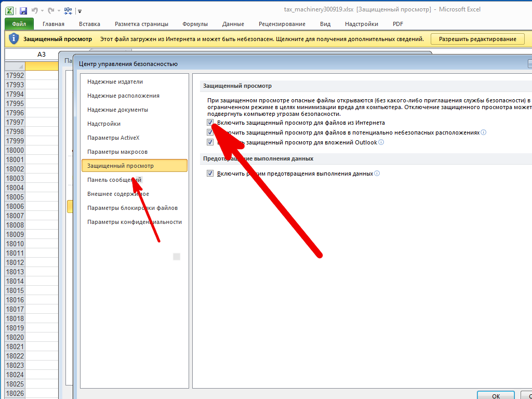The height and width of the screenshot is (399, 532).
Task: Select row header 18020
Action: tap(15, 337)
